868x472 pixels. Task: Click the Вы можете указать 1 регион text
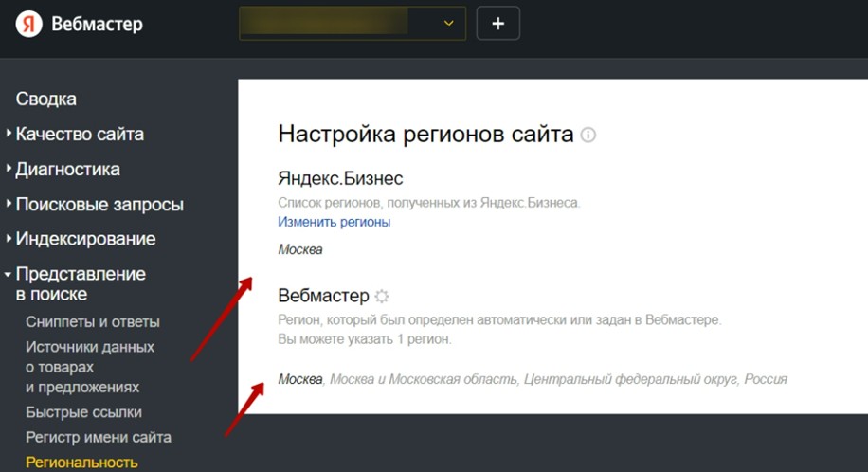365,339
